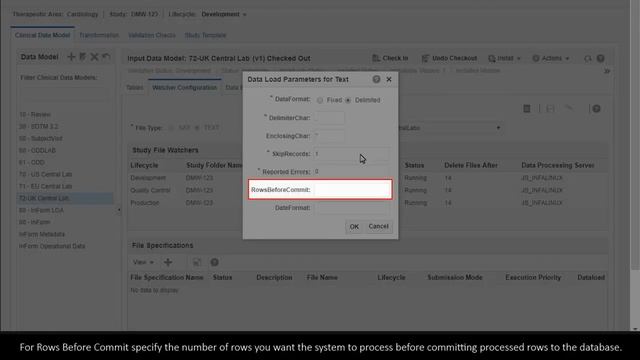Switch to the Transformation tab
The height and width of the screenshot is (360, 640).
99,35
